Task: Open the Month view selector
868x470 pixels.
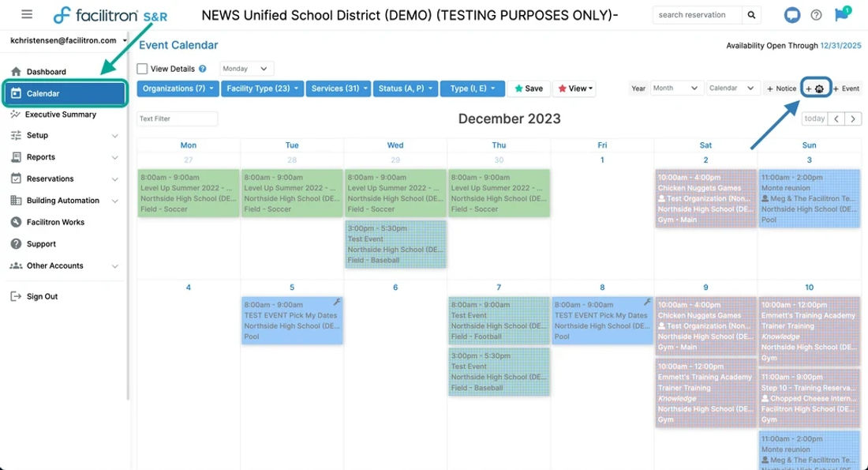Action: pos(675,88)
